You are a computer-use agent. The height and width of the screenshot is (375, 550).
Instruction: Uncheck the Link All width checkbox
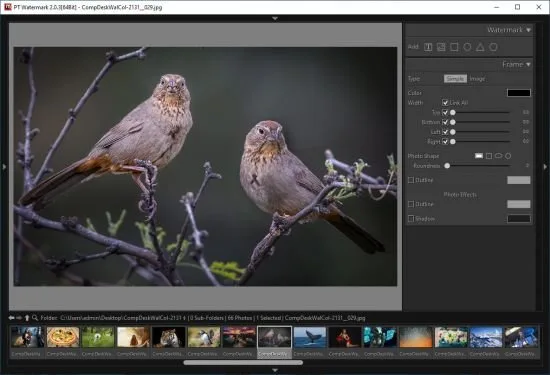tap(445, 103)
